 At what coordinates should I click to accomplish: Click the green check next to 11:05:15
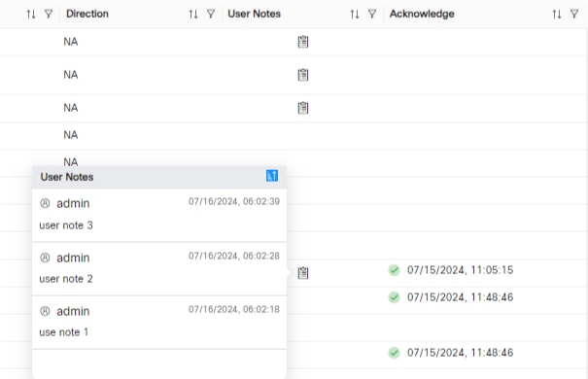[394, 270]
